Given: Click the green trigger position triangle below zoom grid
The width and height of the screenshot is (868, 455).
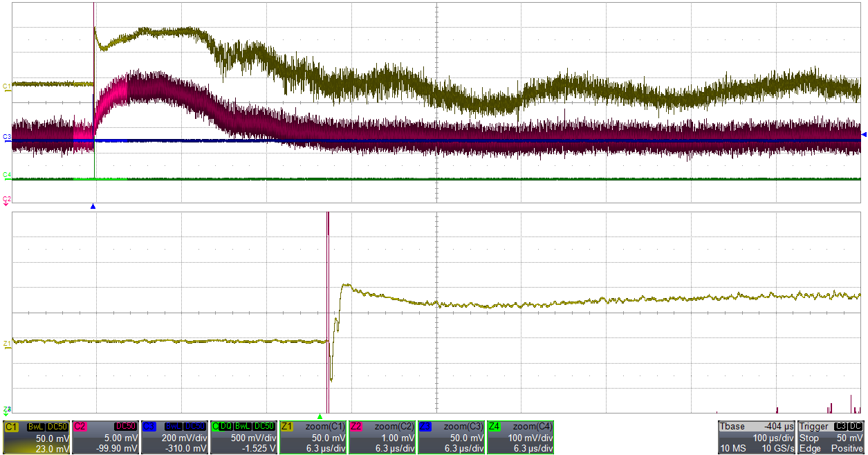Looking at the screenshot, I should coord(320,416).
